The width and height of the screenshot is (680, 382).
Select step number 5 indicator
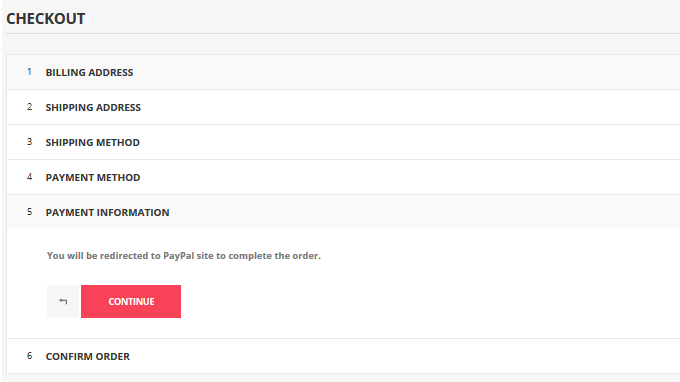(x=29, y=212)
